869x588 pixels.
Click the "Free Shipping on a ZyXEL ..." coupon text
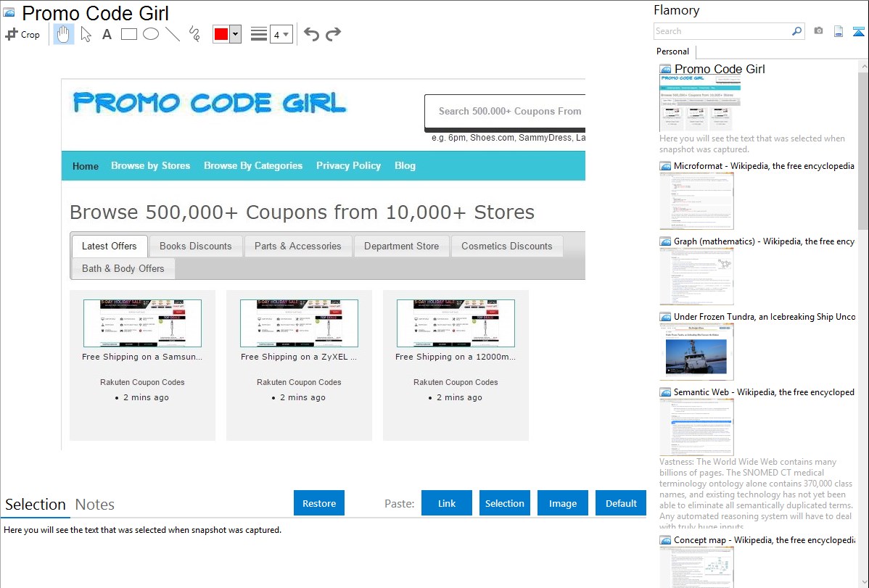(299, 357)
